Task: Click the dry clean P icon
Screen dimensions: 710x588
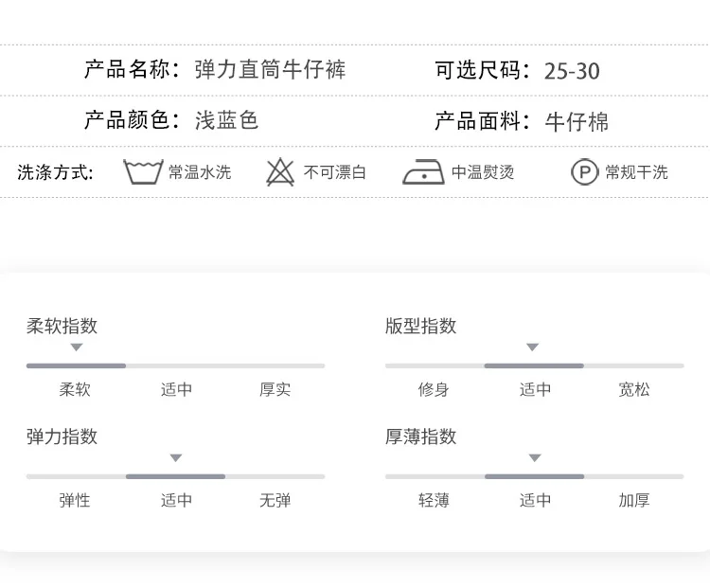Action: click(584, 172)
